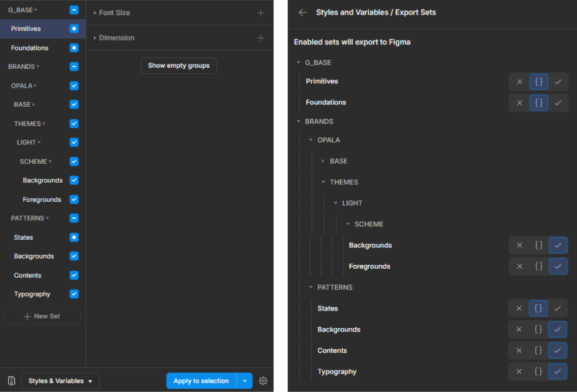The width and height of the screenshot is (577, 392).
Task: Click the plus icon beside Font Size
Action: [261, 13]
